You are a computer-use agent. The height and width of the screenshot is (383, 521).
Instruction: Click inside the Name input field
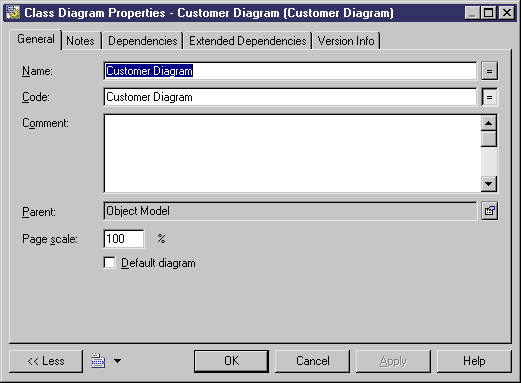(x=290, y=71)
